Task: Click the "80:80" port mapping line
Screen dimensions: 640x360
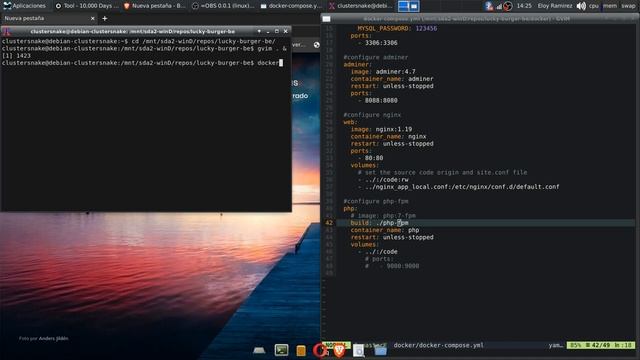Action: (x=371, y=158)
